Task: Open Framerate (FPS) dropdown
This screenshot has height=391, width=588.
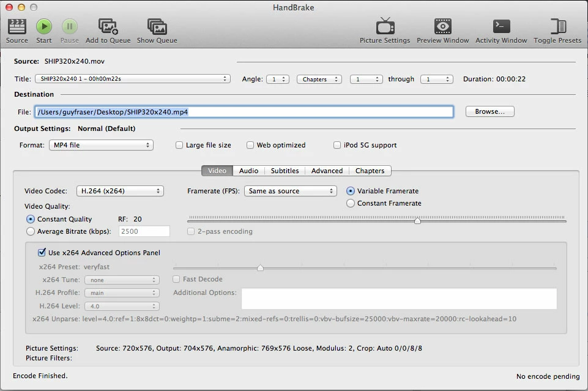Action: coord(290,191)
